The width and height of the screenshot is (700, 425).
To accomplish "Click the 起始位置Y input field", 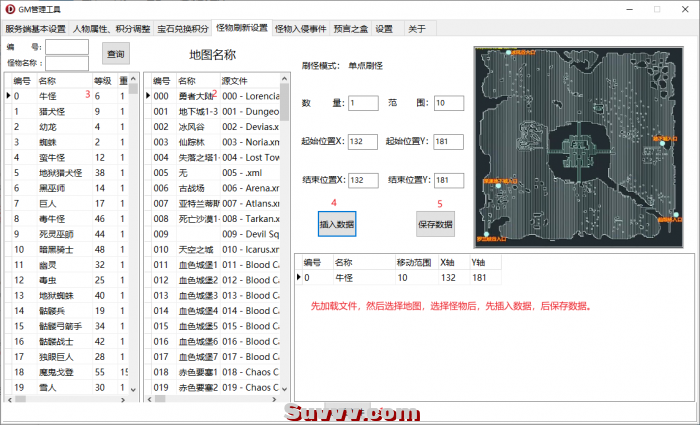I will click(x=449, y=142).
